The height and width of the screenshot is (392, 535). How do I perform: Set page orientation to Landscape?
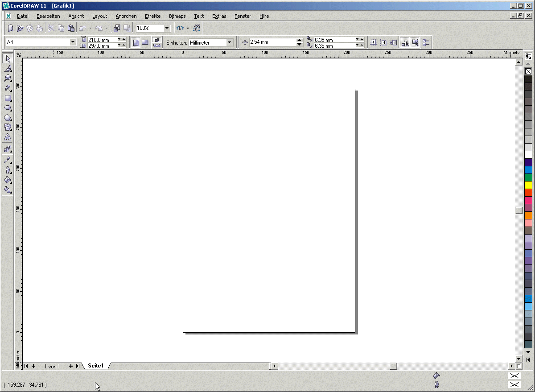click(145, 42)
